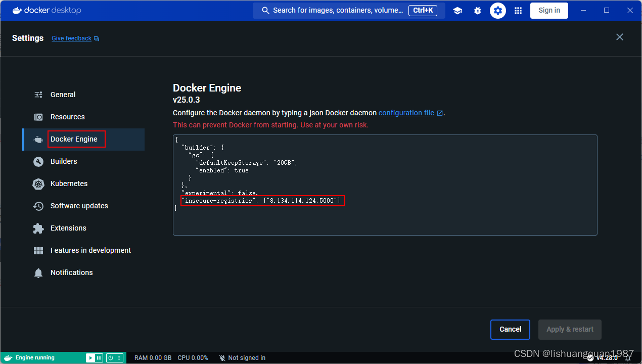The width and height of the screenshot is (642, 364).
Task: Pause the Docker engine from status bar
Action: [x=99, y=358]
